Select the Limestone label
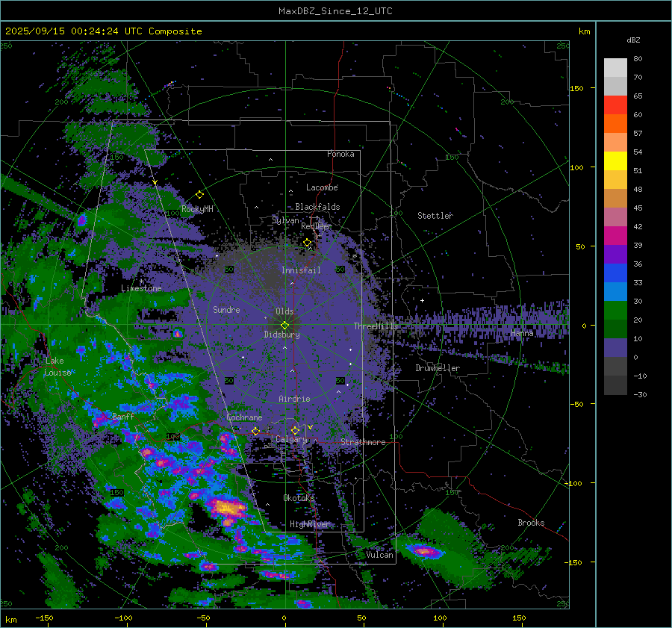Image resolution: width=672 pixels, height=628 pixels. [x=141, y=288]
